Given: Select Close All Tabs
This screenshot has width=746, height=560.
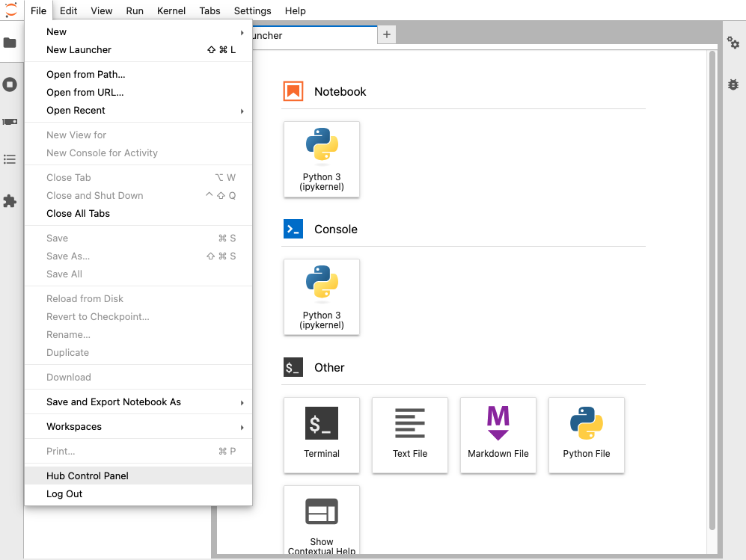Looking at the screenshot, I should (138, 214).
